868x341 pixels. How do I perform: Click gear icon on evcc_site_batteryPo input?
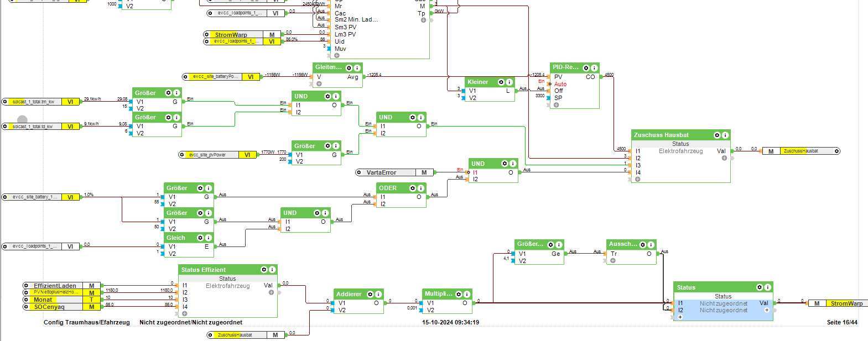tap(185, 77)
